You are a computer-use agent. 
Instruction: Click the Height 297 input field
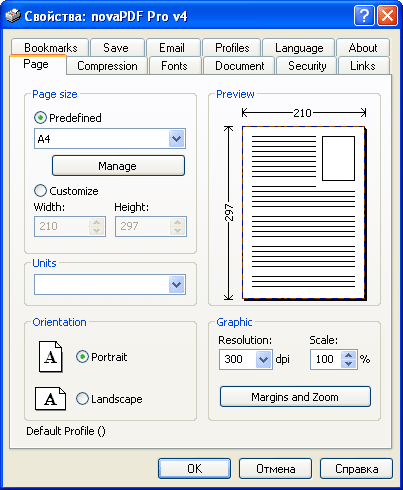tap(143, 226)
